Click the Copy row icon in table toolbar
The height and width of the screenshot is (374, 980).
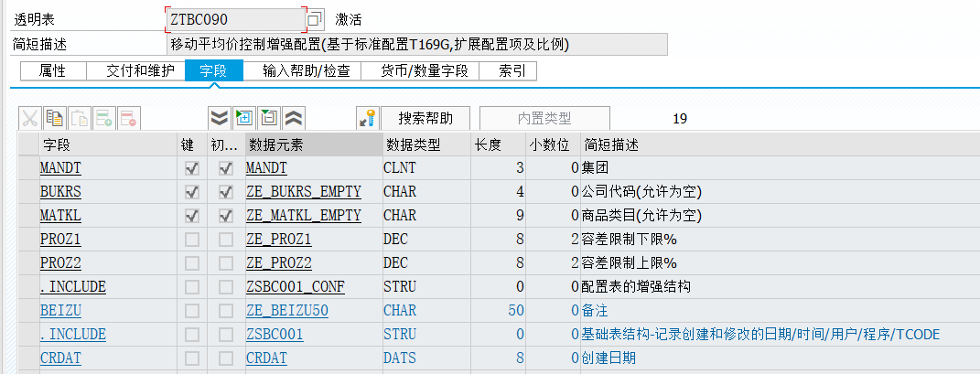(55, 118)
